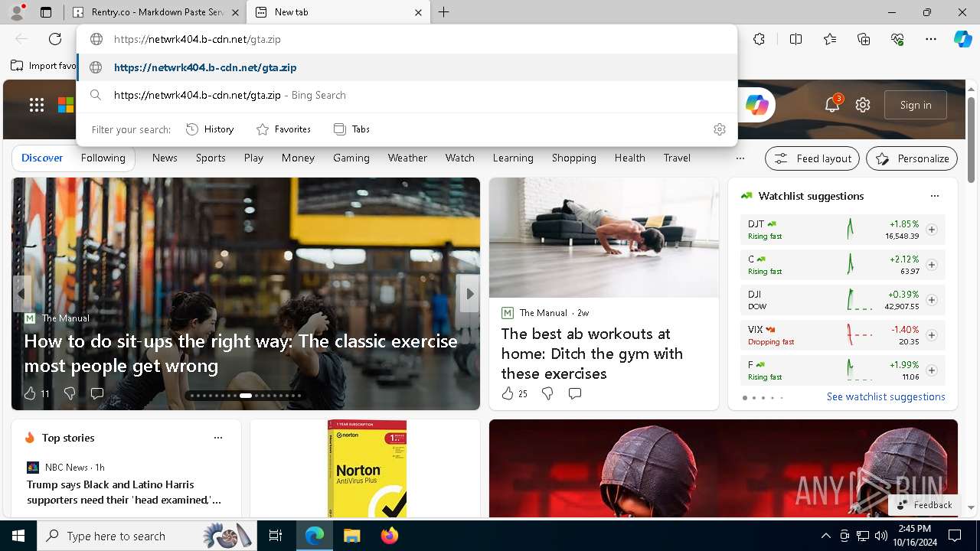980x551 pixels.
Task: Open the Split screen icon
Action: 795,39
